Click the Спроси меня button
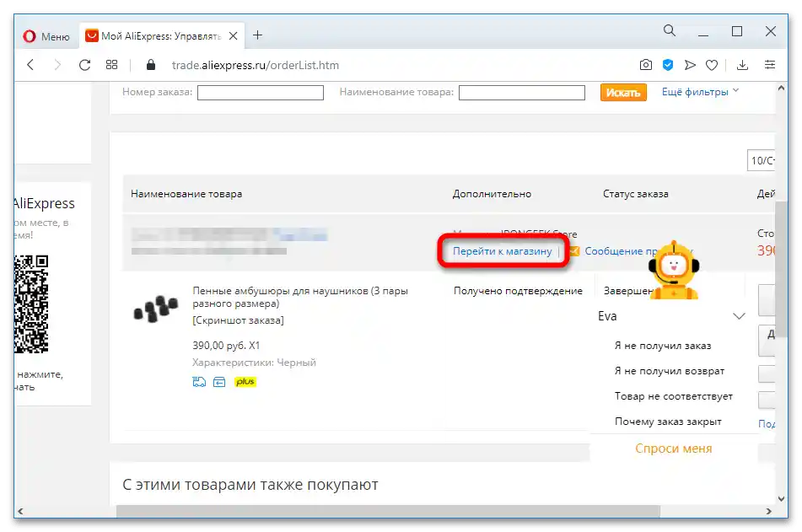 [x=673, y=449]
